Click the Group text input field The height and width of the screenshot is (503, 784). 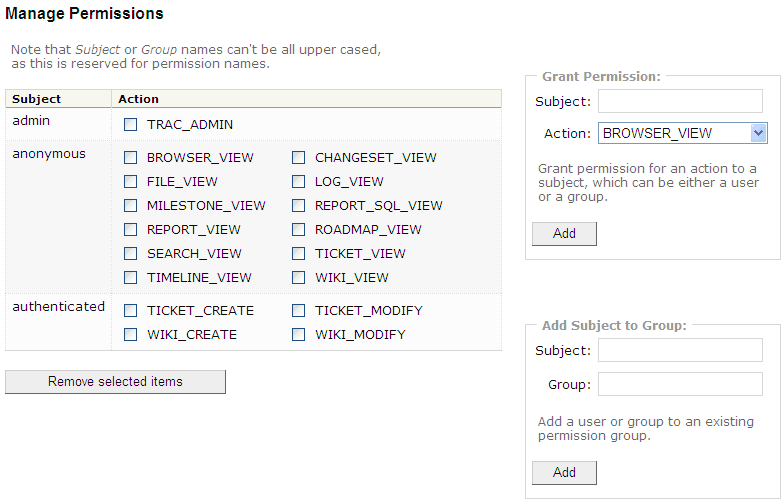point(680,384)
